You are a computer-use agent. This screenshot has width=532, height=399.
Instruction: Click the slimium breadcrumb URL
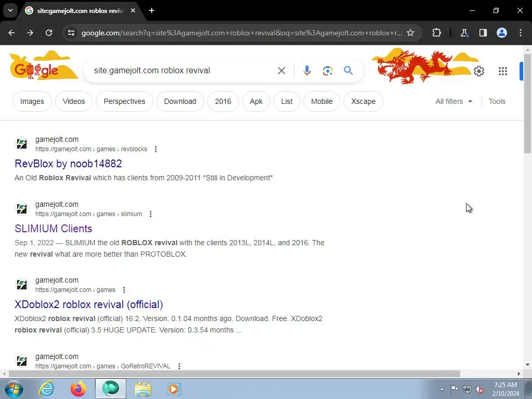tap(88, 214)
